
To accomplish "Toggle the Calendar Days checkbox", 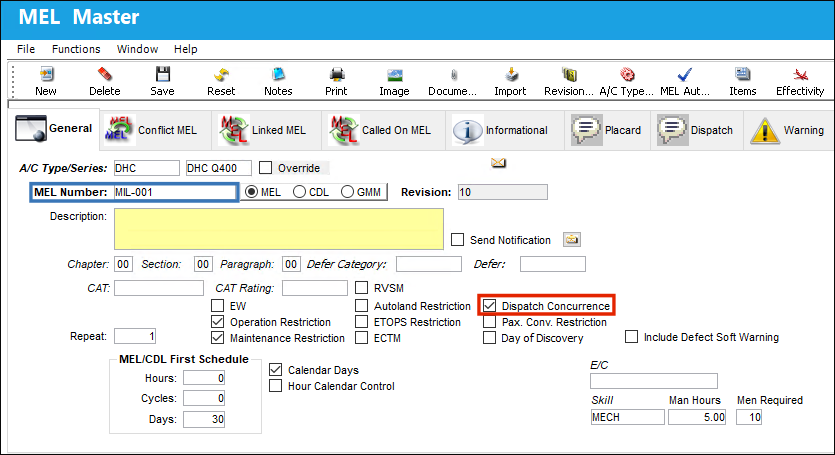I will [x=275, y=370].
